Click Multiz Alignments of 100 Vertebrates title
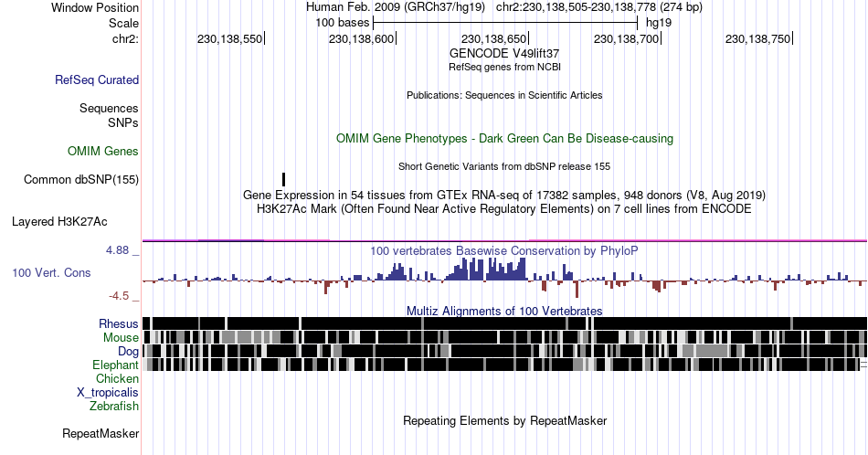Image resolution: width=868 pixels, height=455 pixels. pos(504,311)
